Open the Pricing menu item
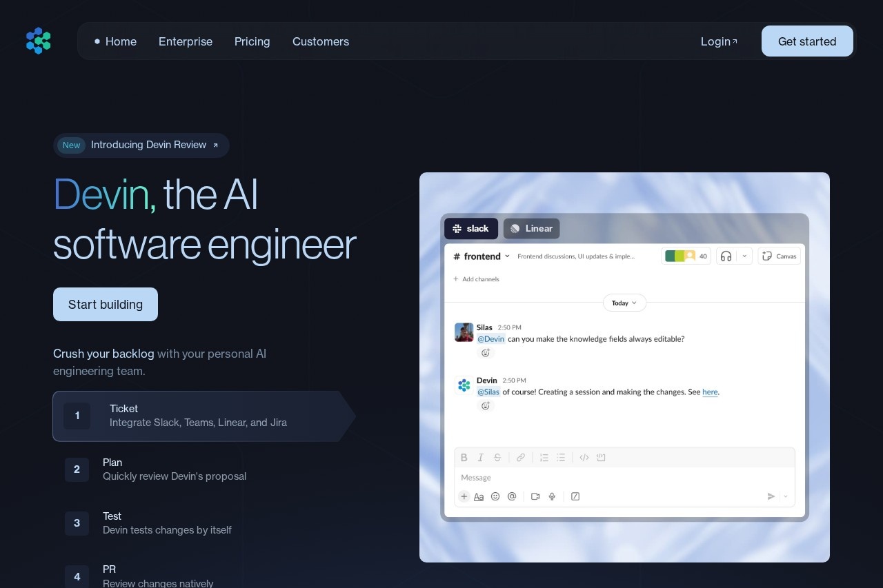Screen dimensions: 883x588 click(252, 41)
